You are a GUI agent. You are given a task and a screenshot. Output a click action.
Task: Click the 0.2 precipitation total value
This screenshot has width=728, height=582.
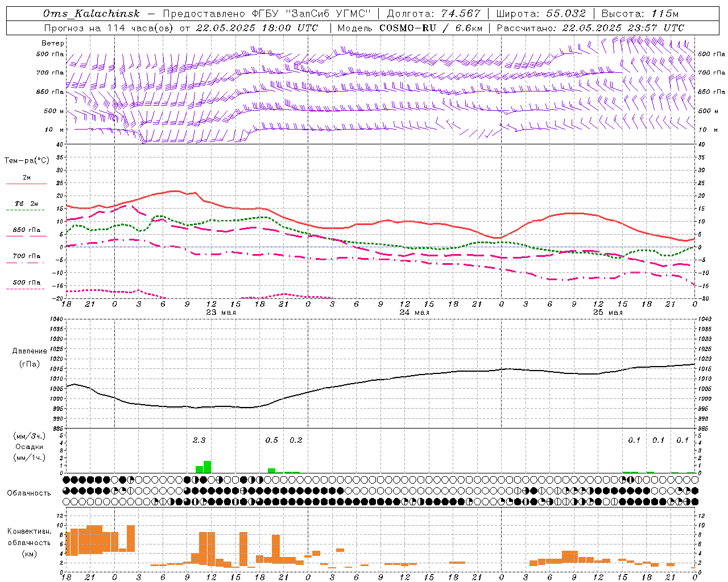pos(296,440)
